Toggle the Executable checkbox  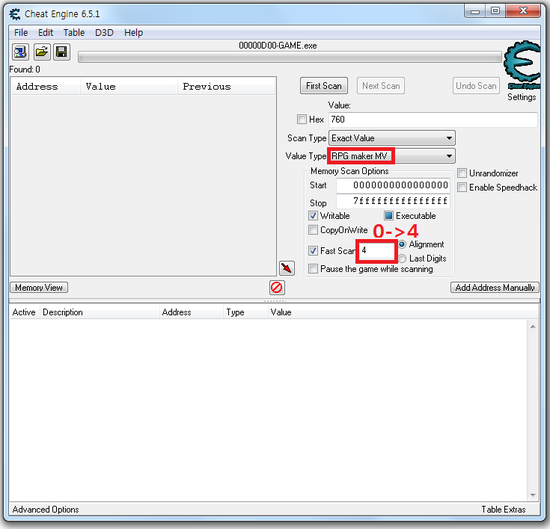pyautogui.click(x=388, y=215)
